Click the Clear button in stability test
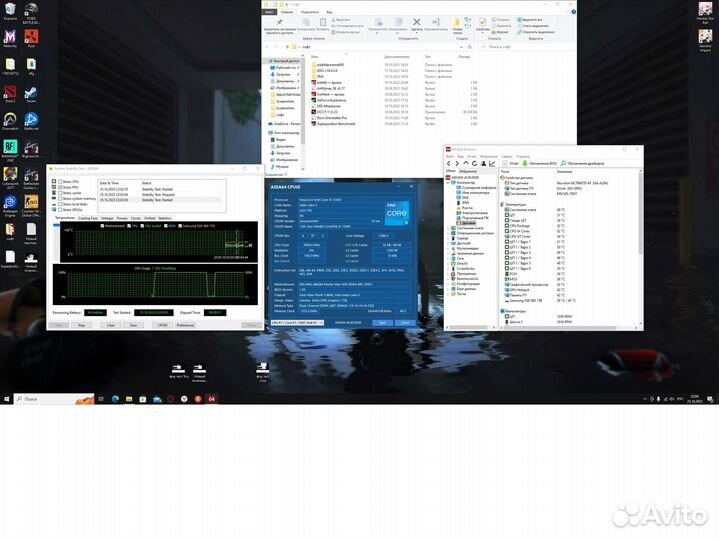Image resolution: width=719 pixels, height=540 pixels. 111,325
